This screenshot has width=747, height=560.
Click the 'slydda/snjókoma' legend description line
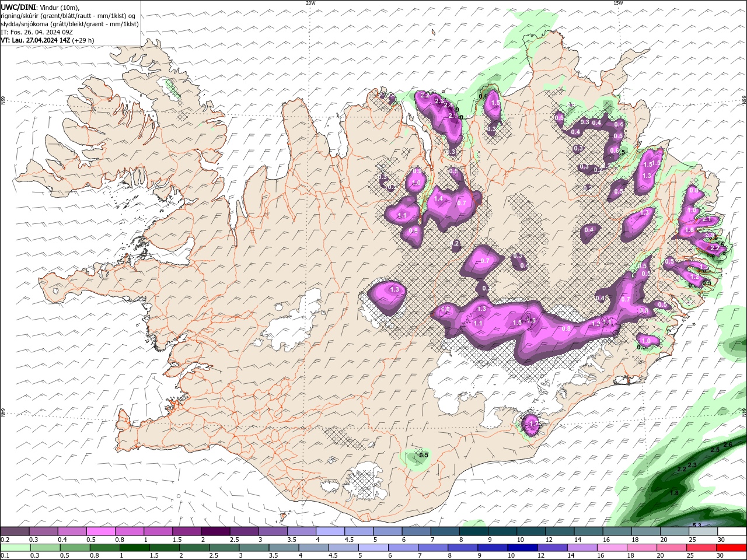point(69,24)
